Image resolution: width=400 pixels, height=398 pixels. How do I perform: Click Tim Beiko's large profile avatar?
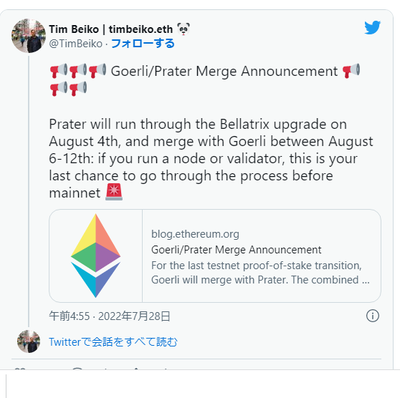(x=29, y=36)
